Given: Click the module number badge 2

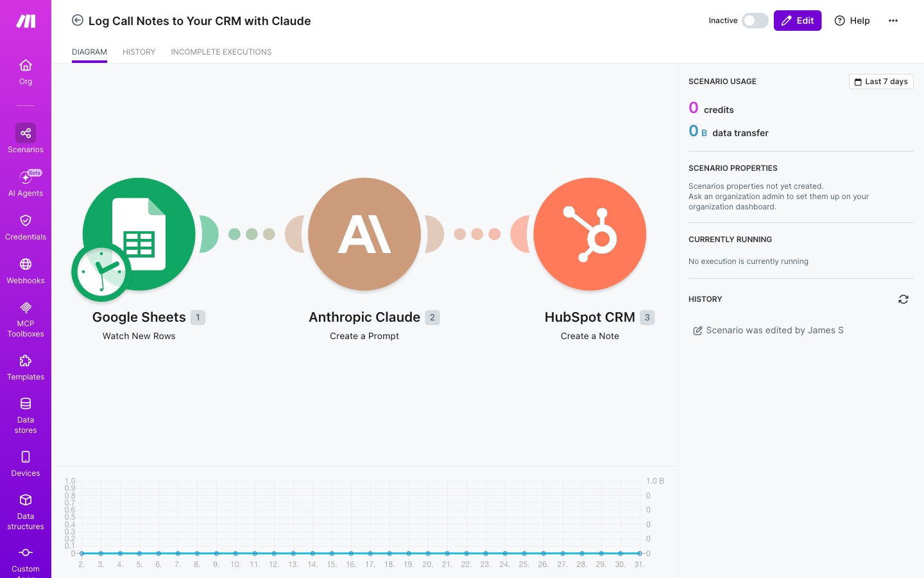Looking at the screenshot, I should coord(432,317).
